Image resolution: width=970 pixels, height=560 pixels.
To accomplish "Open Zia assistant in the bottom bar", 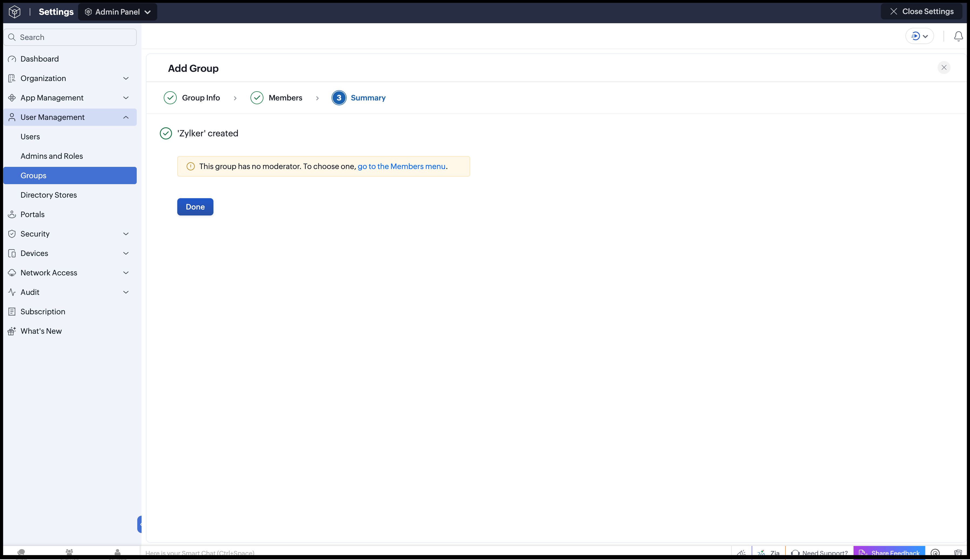I will click(769, 553).
